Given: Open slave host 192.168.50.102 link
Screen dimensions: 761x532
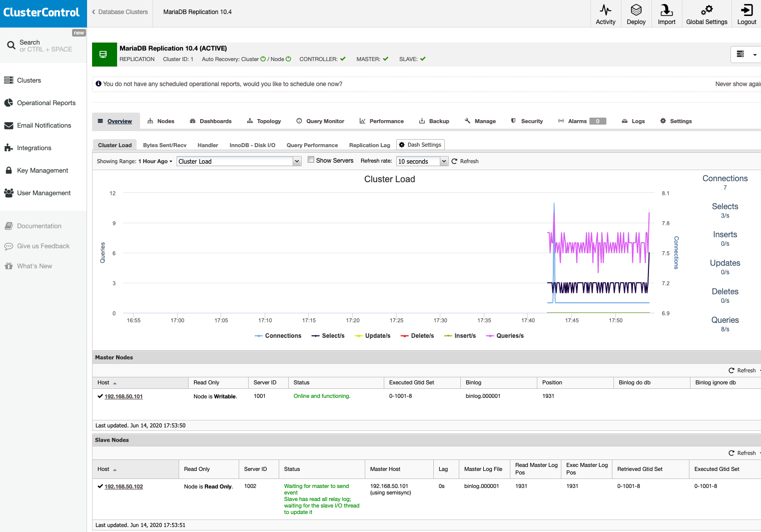Looking at the screenshot, I should pyautogui.click(x=124, y=486).
